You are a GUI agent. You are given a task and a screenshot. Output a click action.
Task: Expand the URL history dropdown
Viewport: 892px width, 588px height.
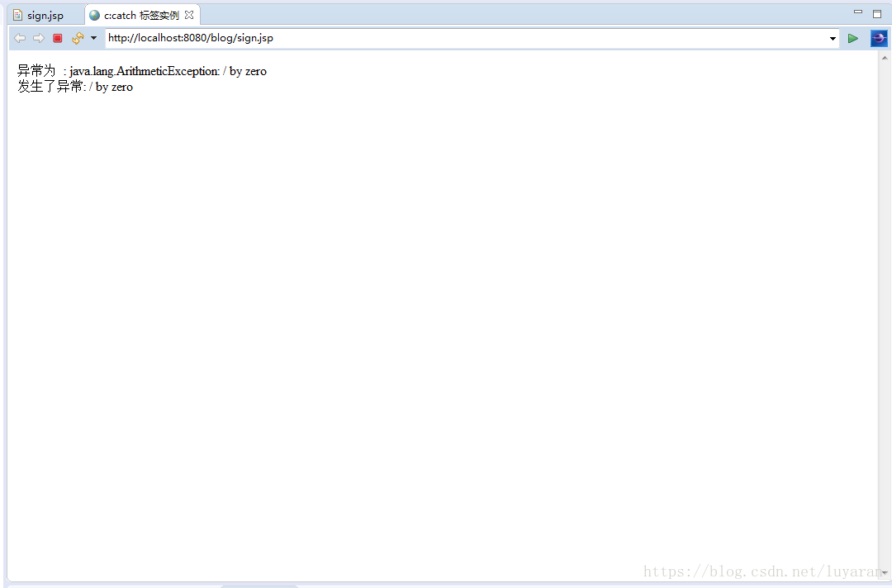[833, 39]
